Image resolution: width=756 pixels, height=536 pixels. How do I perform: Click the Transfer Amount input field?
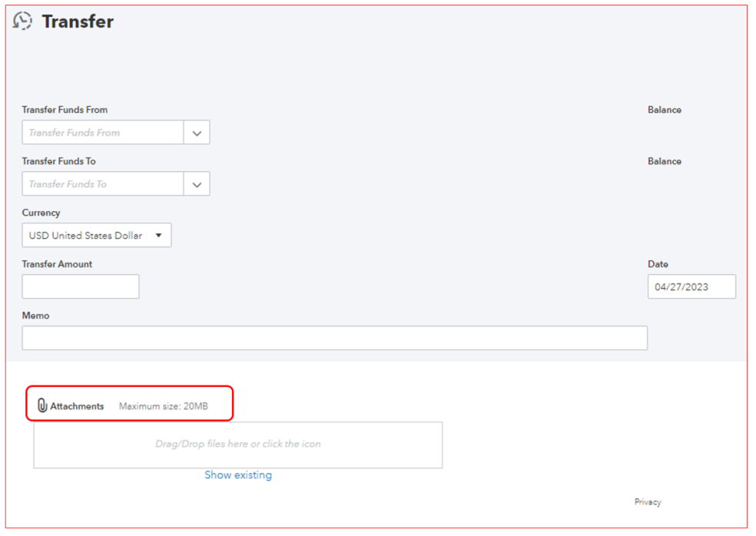pos(80,286)
